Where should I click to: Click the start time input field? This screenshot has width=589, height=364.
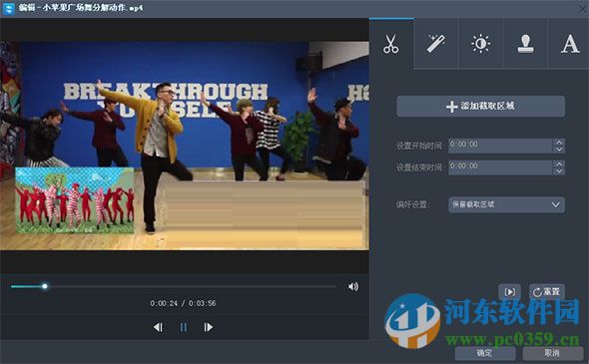pos(500,146)
